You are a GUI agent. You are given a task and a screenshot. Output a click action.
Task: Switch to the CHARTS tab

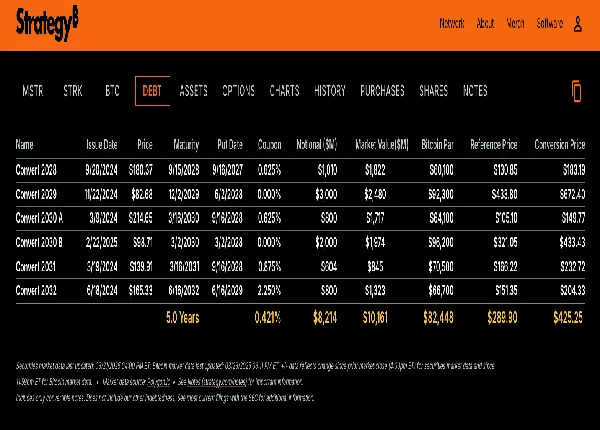[x=284, y=91]
